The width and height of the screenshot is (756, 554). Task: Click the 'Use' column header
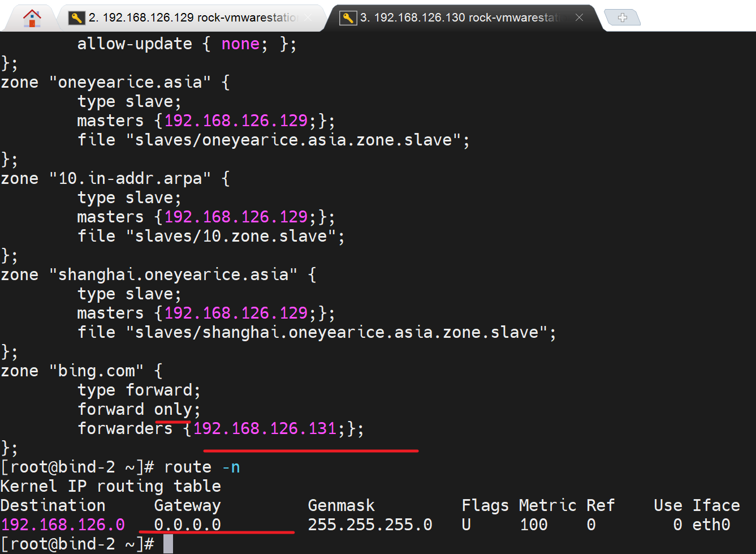coord(668,506)
